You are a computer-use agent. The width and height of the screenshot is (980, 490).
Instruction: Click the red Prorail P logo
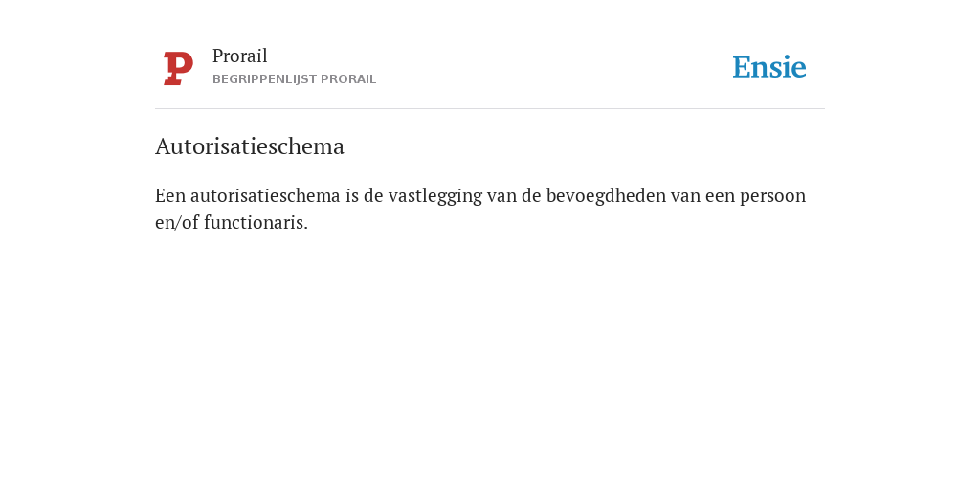(178, 68)
